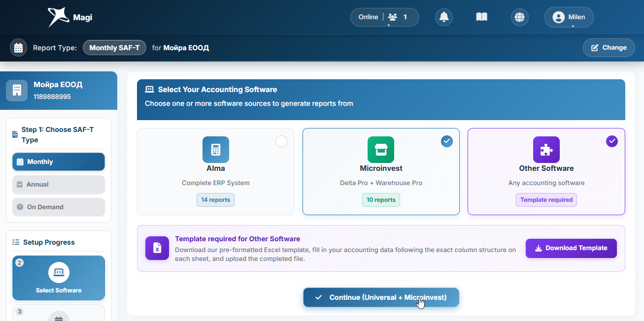644x321 pixels.
Task: Click the 14 reports badge
Action: [216, 200]
